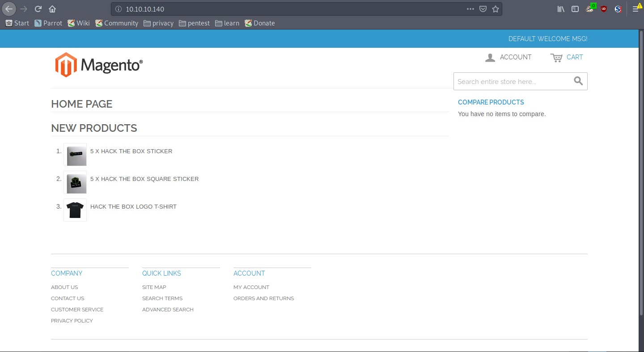The image size is (644, 352).
Task: Open 5 X HACK THE BOX STICKER link
Action: pos(131,151)
